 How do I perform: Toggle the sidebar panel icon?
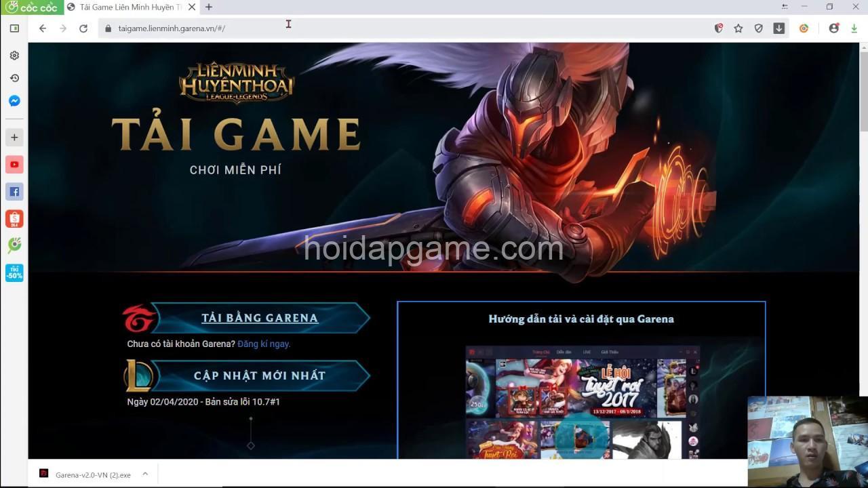(14, 28)
